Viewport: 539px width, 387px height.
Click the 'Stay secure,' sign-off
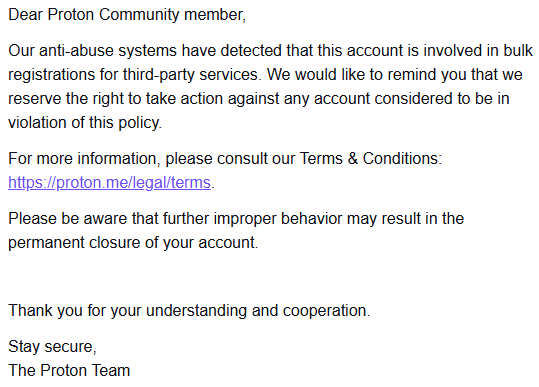tap(52, 346)
